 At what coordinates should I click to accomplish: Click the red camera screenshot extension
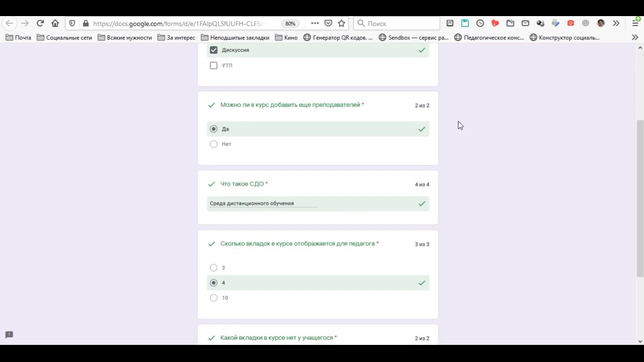[x=571, y=23]
